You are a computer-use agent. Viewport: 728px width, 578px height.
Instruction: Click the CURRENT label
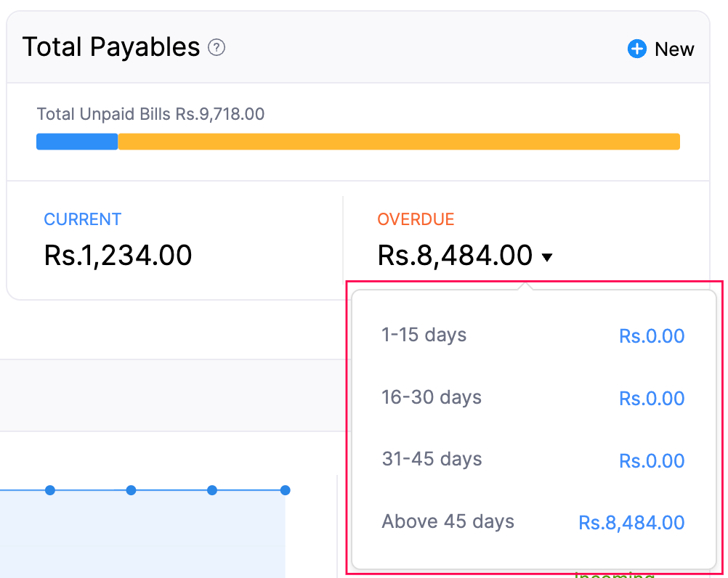pos(83,220)
